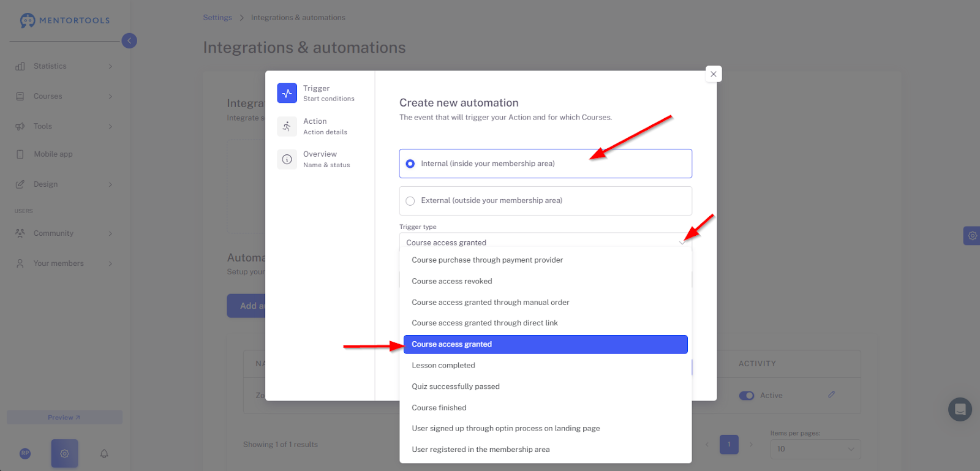Open the notifications bell

tap(104, 454)
